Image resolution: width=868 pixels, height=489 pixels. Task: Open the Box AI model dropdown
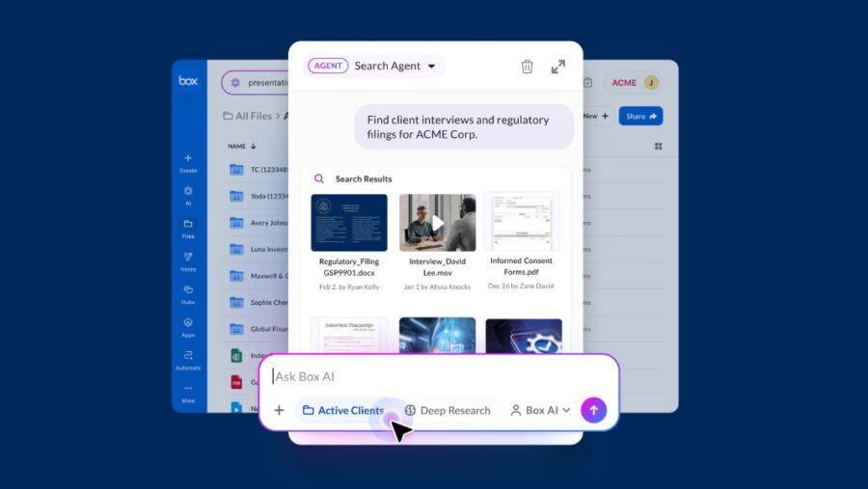pos(540,410)
